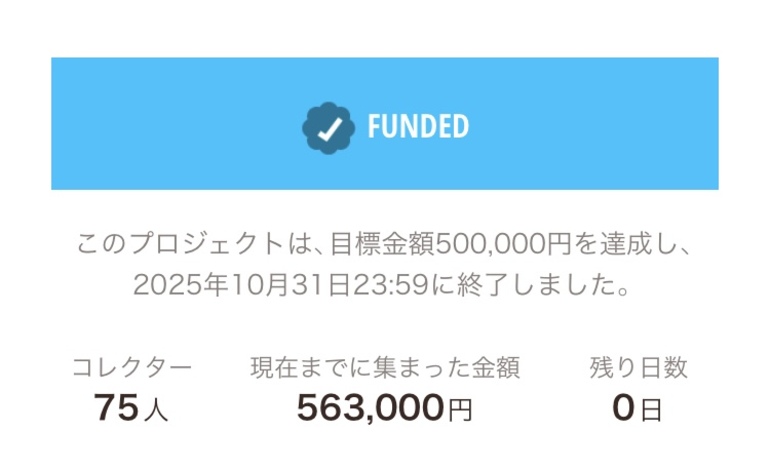
Task: Click the 円 unit after 563,000
Action: pos(460,410)
